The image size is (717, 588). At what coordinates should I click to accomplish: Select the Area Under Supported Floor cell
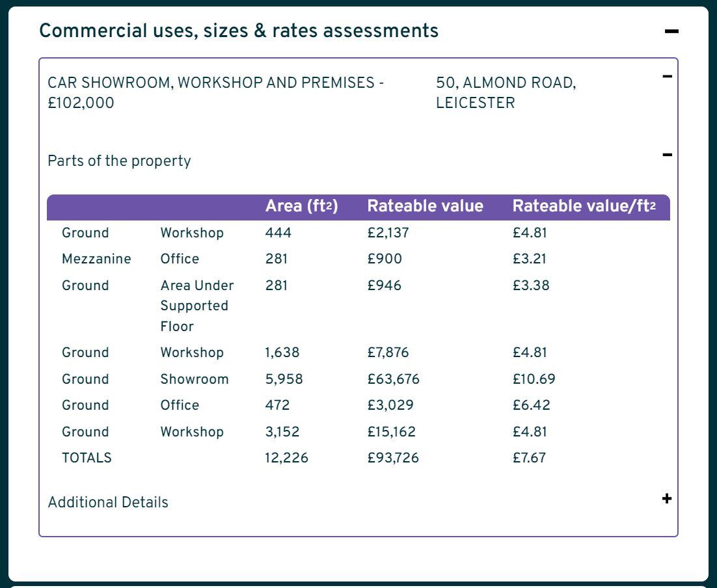[197, 306]
